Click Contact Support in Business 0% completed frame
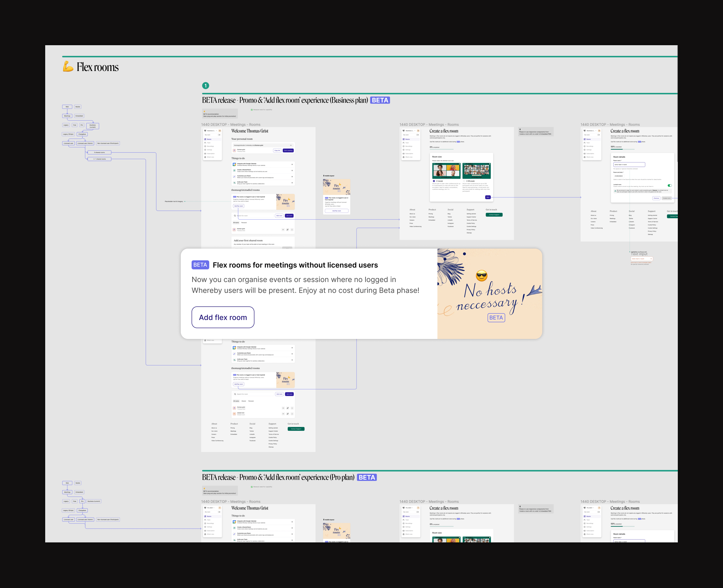The image size is (723, 588). tap(494, 215)
